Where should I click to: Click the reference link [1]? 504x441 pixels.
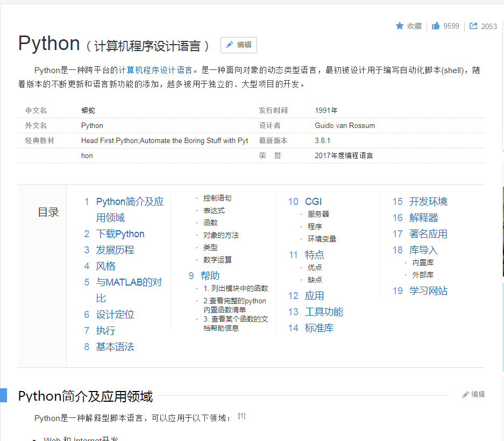click(242, 415)
